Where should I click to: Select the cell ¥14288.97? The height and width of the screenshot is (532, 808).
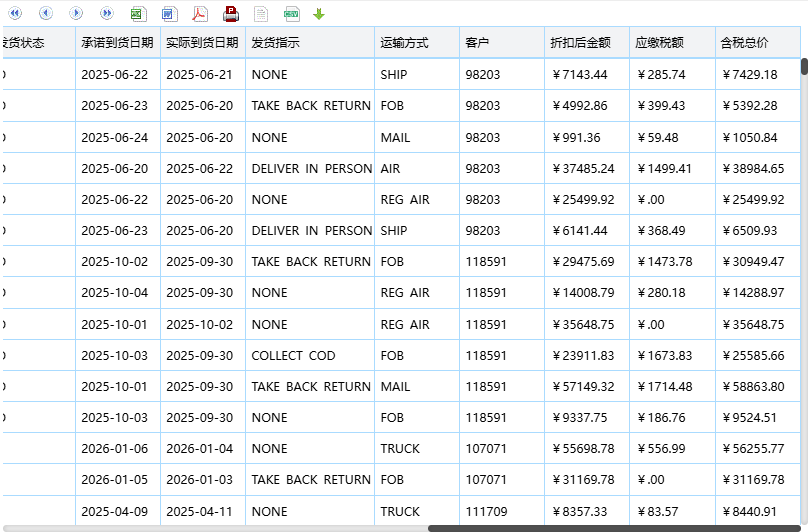(758, 293)
